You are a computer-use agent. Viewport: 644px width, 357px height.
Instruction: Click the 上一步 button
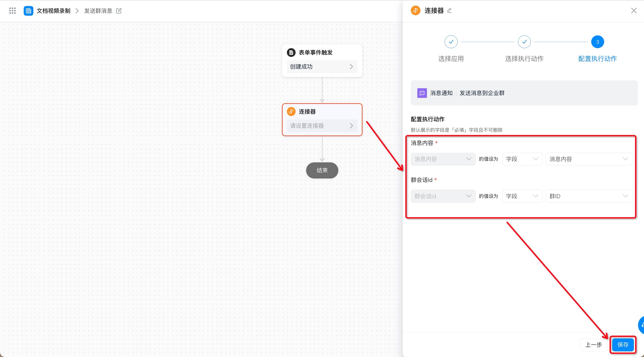[593, 345]
